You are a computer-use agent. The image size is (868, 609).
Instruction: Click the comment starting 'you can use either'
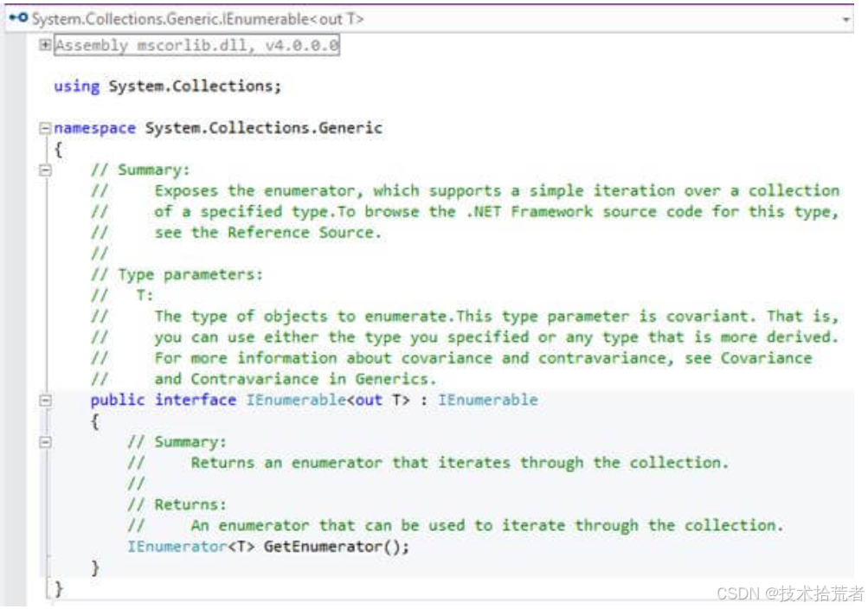(497, 337)
